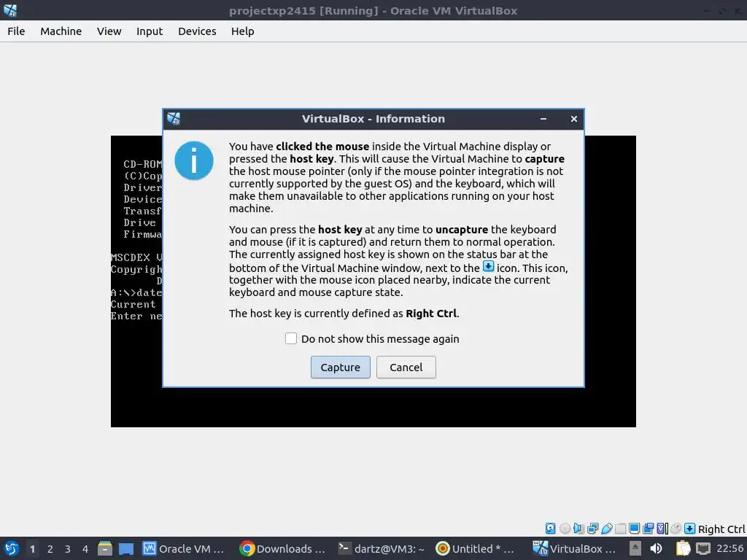Open the Machine menu
Viewport: 747px width, 560px height.
coord(61,31)
